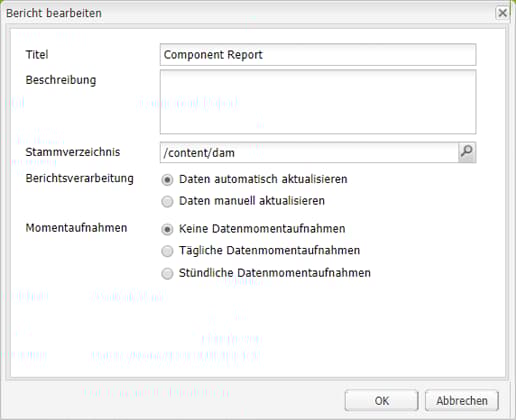Click the Abbrechen button
Image resolution: width=516 pixels, height=420 pixels.
point(462,401)
